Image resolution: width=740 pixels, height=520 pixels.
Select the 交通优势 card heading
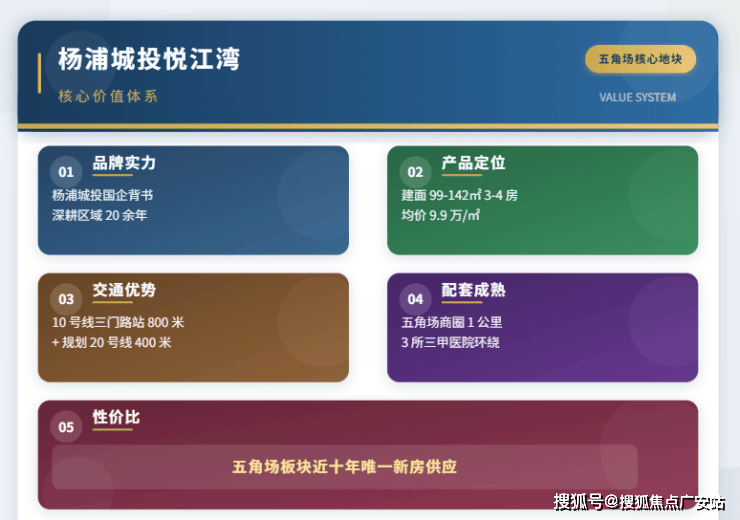pos(124,290)
